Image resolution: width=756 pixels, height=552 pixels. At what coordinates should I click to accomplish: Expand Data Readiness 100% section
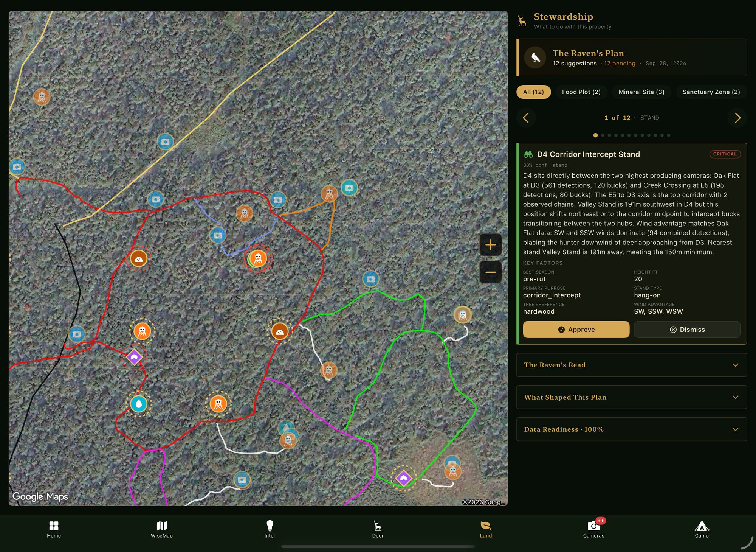[x=632, y=429]
